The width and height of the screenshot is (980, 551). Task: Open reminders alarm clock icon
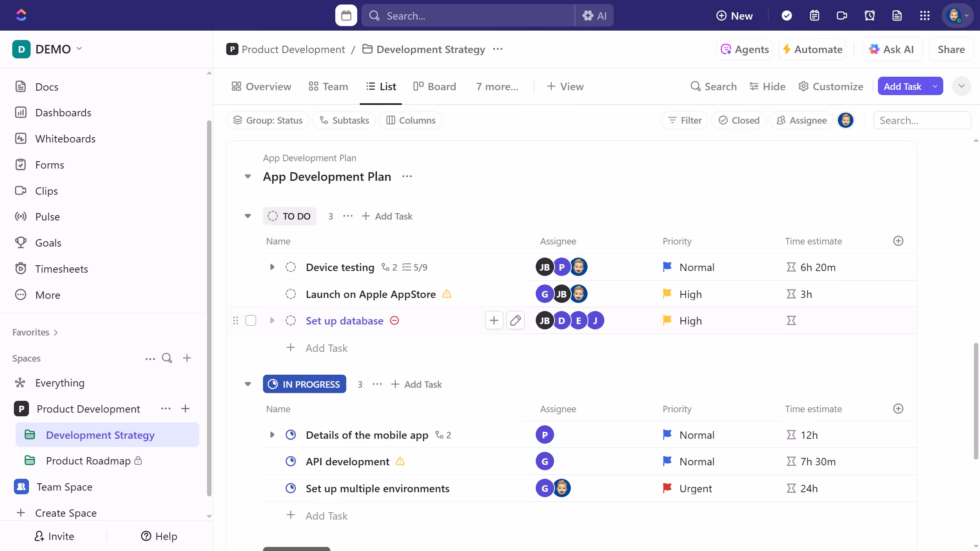(869, 16)
